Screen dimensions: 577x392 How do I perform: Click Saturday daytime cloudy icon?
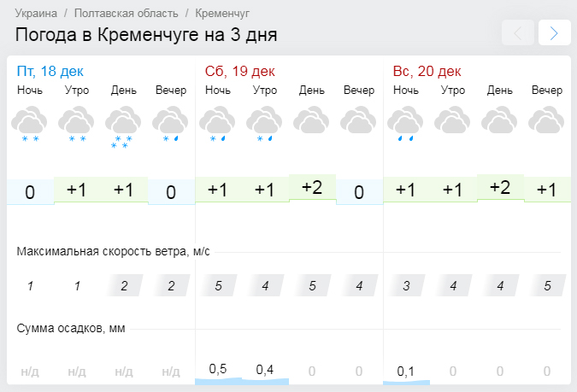(x=312, y=120)
